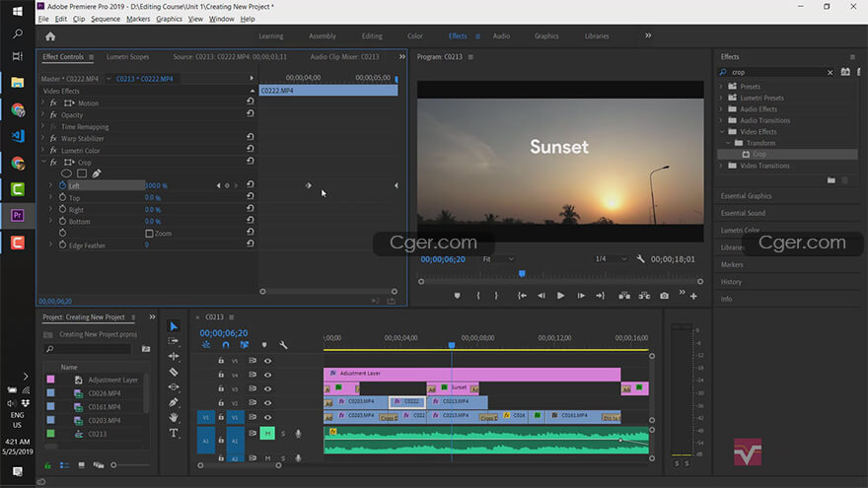
Task: Enable the Zoom checkbox in Crop
Action: pyautogui.click(x=149, y=234)
